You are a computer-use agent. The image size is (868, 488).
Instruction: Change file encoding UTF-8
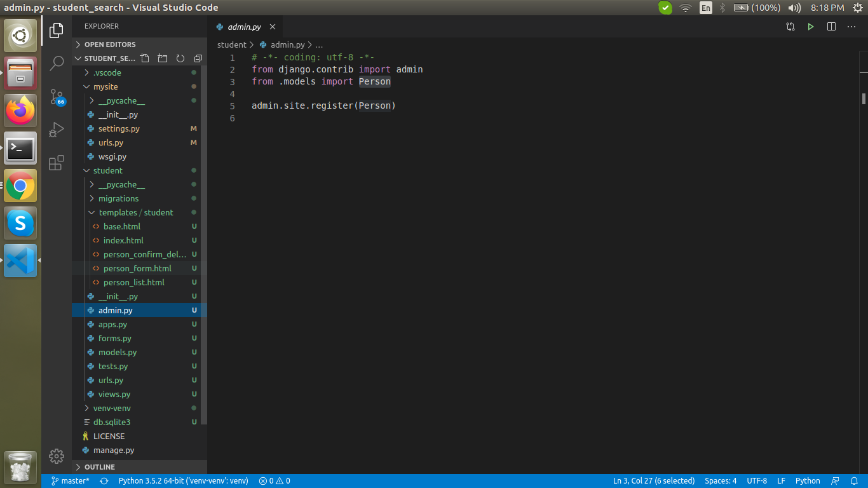(x=757, y=481)
